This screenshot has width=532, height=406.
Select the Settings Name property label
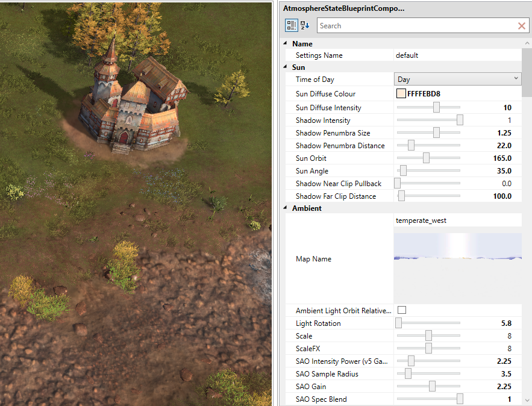point(319,55)
